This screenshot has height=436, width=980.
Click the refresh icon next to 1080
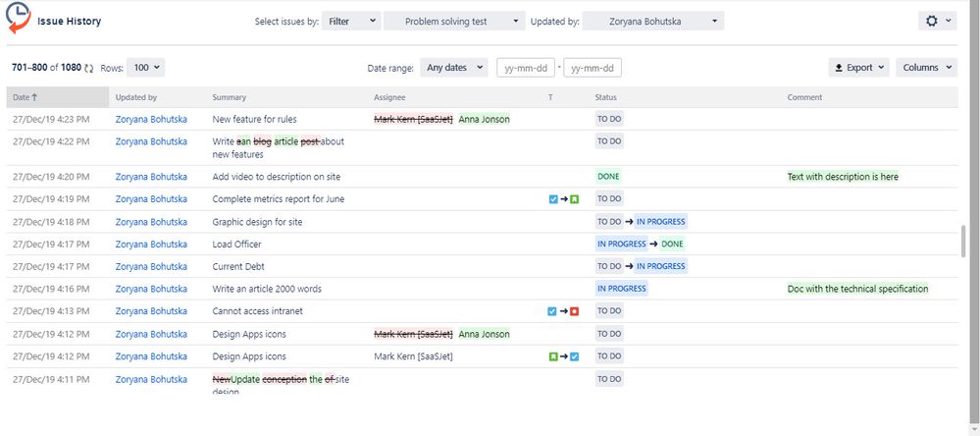point(88,68)
